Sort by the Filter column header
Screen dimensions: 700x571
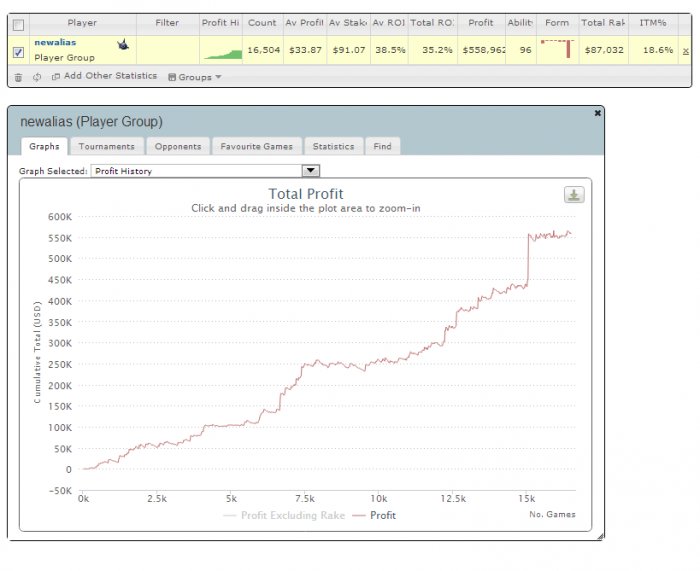pos(167,23)
